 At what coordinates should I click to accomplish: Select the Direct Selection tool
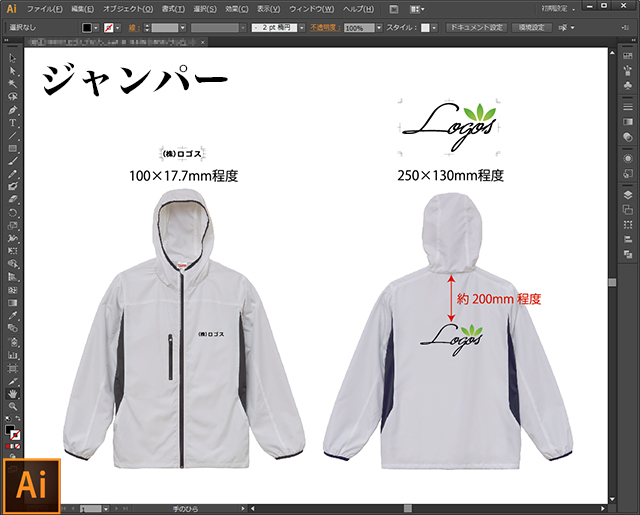pos(13,71)
